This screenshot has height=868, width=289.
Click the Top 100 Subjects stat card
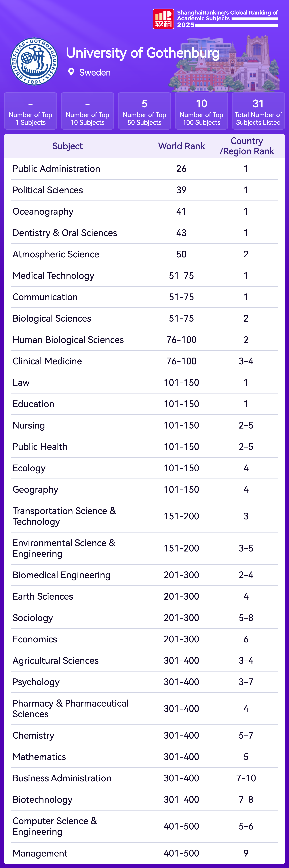(x=201, y=111)
